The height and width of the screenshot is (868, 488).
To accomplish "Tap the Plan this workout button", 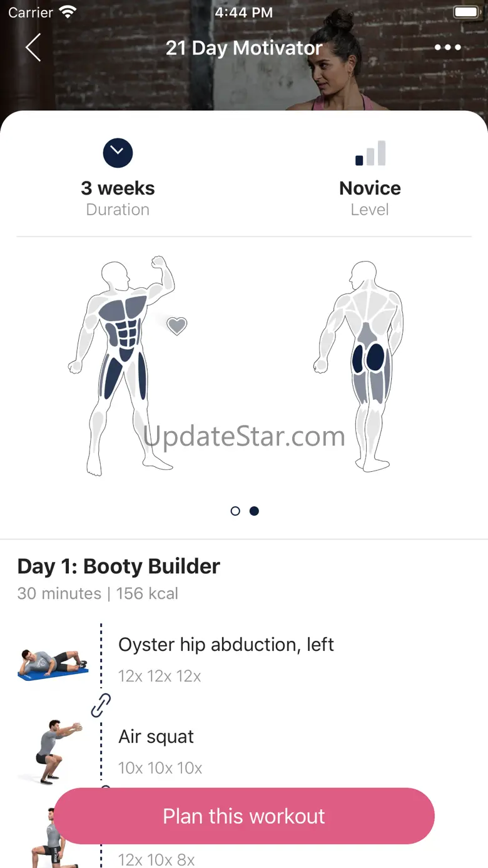I will coord(244,816).
